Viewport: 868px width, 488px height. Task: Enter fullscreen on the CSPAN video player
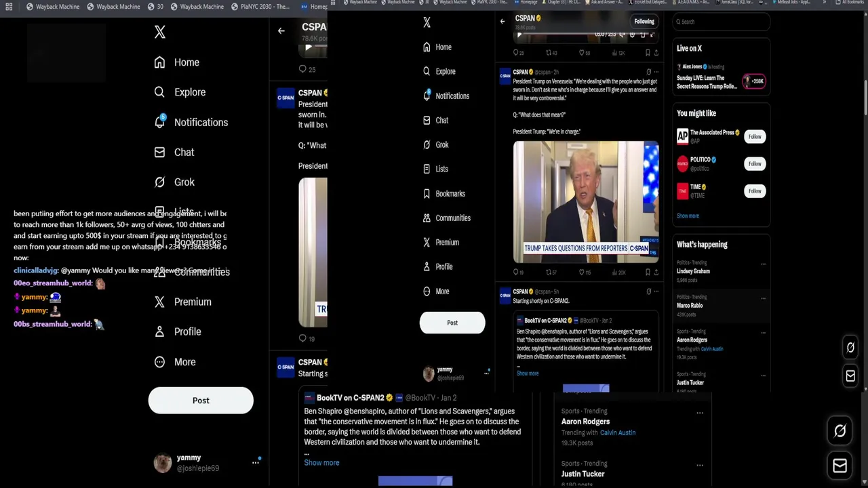coord(652,35)
